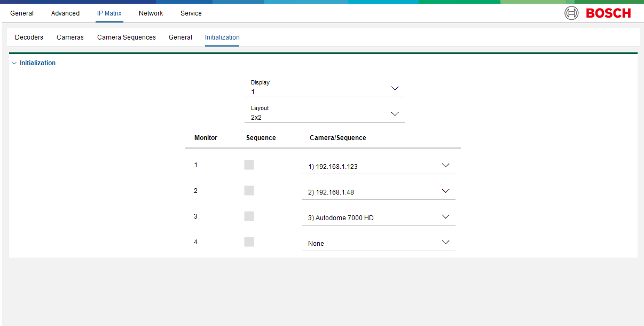Toggle Sequence checkbox for Monitor 2
Image resolution: width=644 pixels, height=326 pixels.
pyautogui.click(x=249, y=191)
